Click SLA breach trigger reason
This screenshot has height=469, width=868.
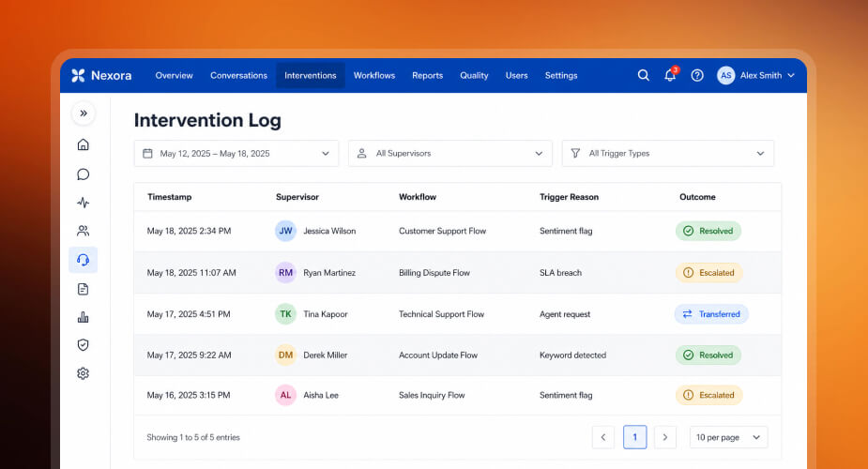(x=560, y=273)
